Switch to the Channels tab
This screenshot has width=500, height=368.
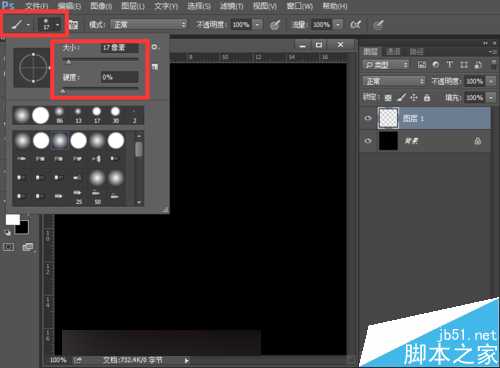tap(393, 51)
